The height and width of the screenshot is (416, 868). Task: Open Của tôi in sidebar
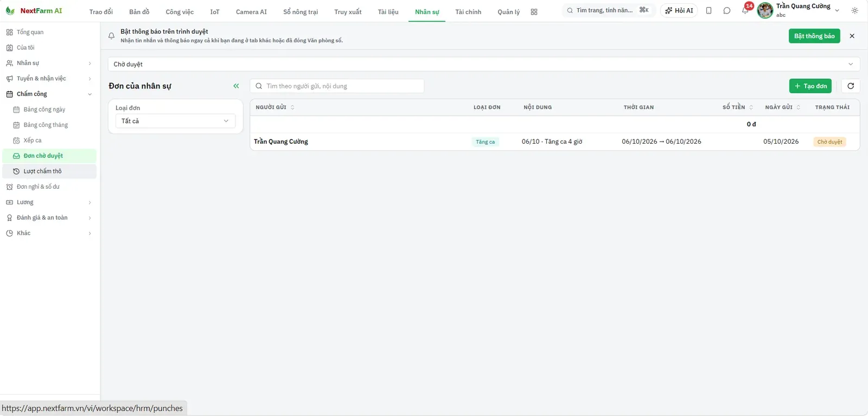pos(49,48)
